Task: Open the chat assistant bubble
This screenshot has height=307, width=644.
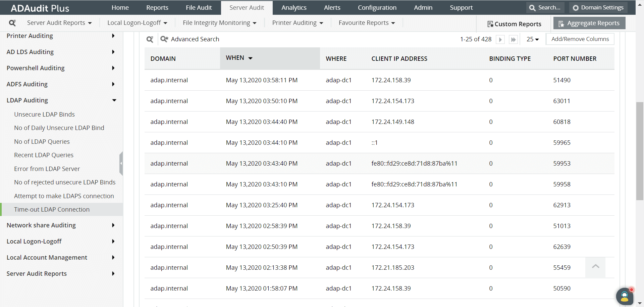Action: coord(625,296)
